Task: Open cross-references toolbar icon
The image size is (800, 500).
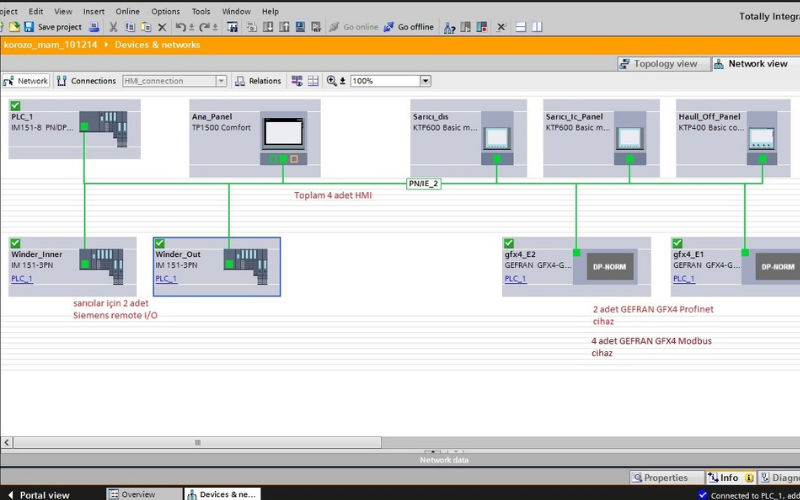Action: (501, 27)
